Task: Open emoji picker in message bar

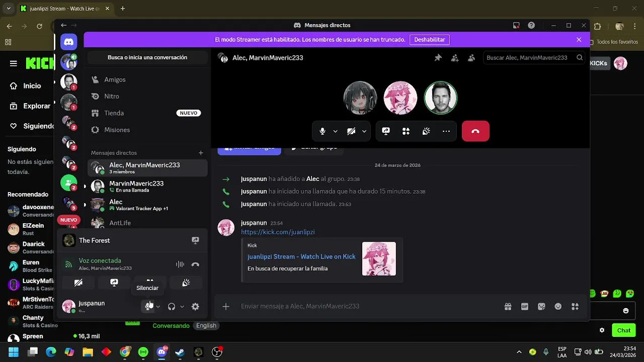Action: point(558,306)
